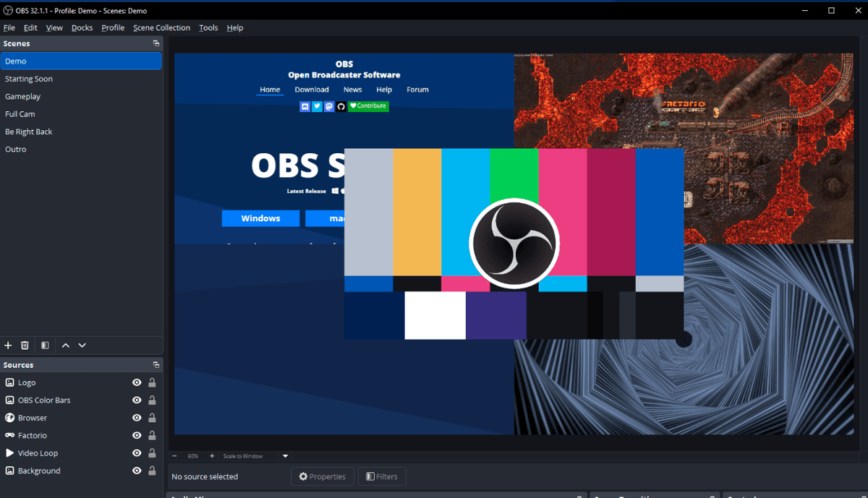Open the File menu
868x498 pixels.
9,27
